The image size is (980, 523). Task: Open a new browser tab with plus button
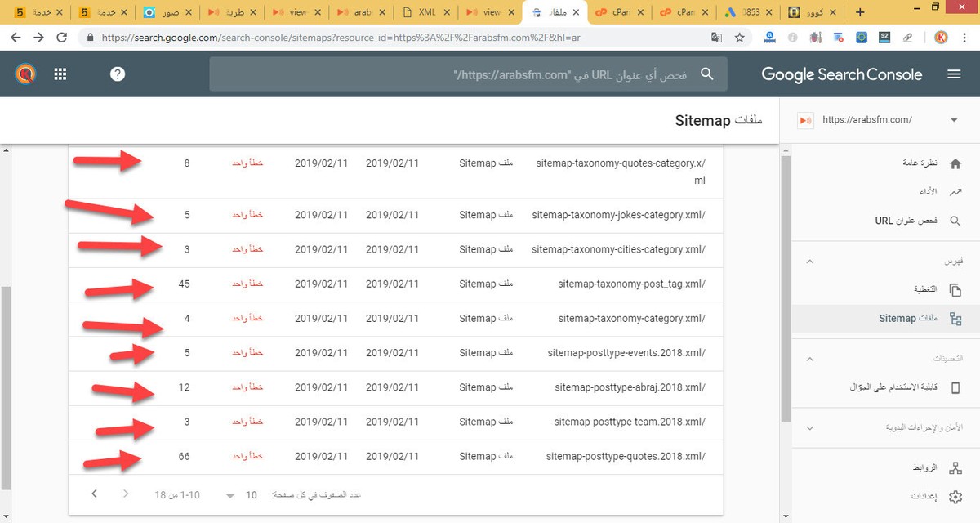[859, 12]
